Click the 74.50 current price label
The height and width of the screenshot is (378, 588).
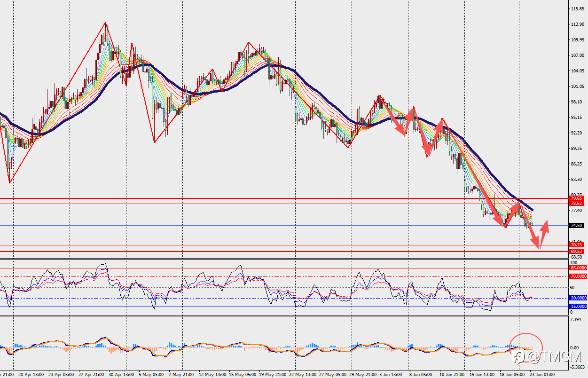[576, 226]
